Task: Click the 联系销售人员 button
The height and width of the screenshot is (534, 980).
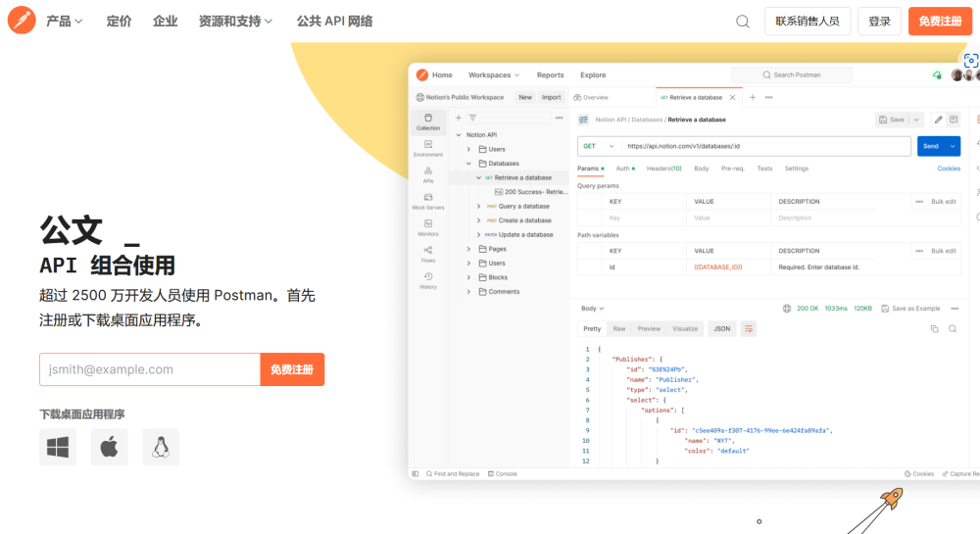Action: (x=808, y=22)
